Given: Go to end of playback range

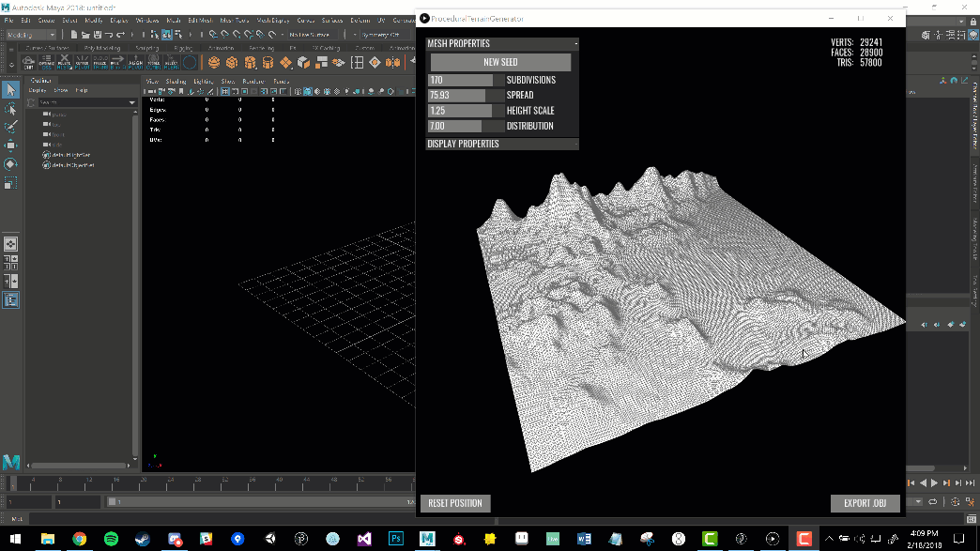Looking at the screenshot, I should 970,482.
